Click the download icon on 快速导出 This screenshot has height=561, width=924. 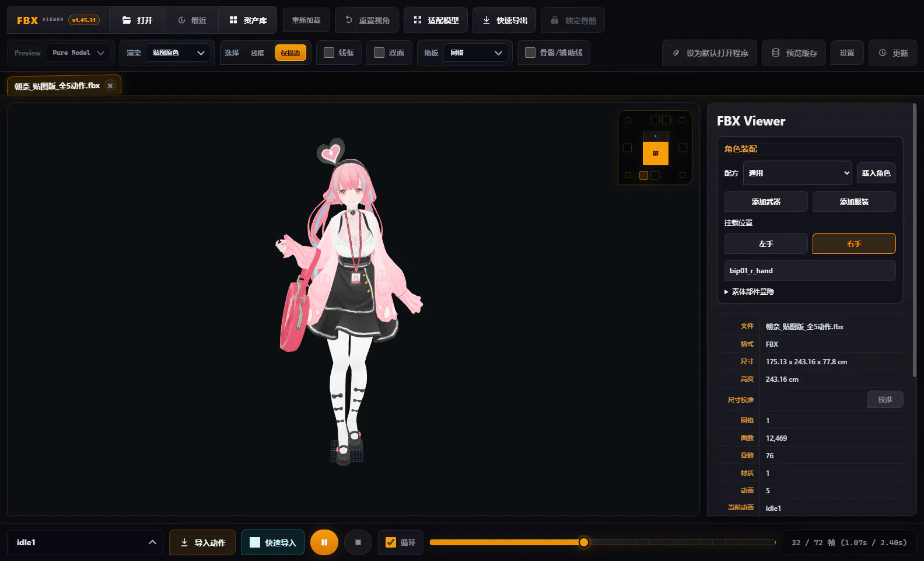(x=487, y=20)
